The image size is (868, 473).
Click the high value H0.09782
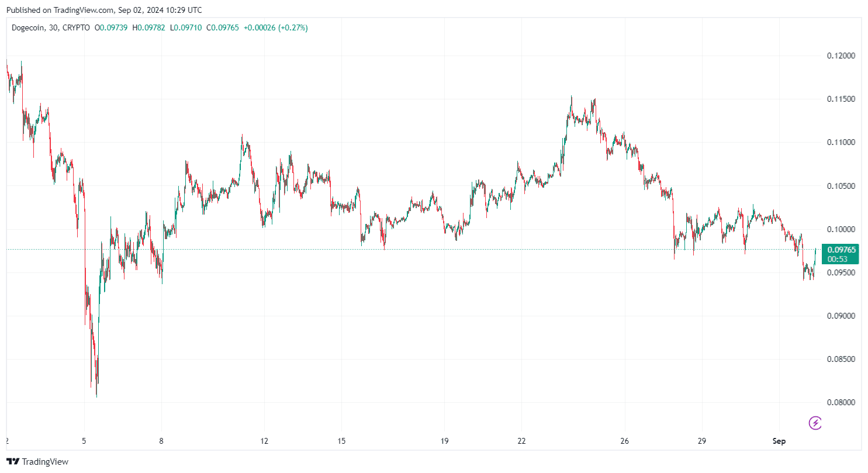coord(148,27)
